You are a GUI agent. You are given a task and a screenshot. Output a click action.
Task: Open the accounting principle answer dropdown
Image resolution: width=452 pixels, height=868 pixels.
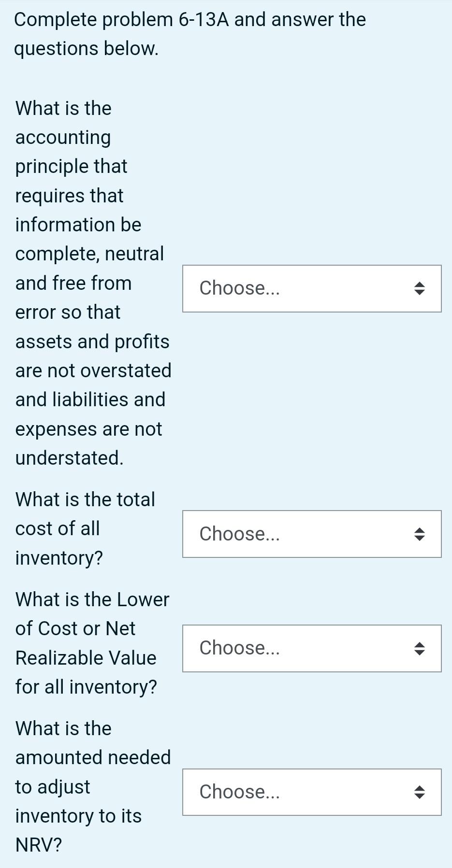pos(312,288)
